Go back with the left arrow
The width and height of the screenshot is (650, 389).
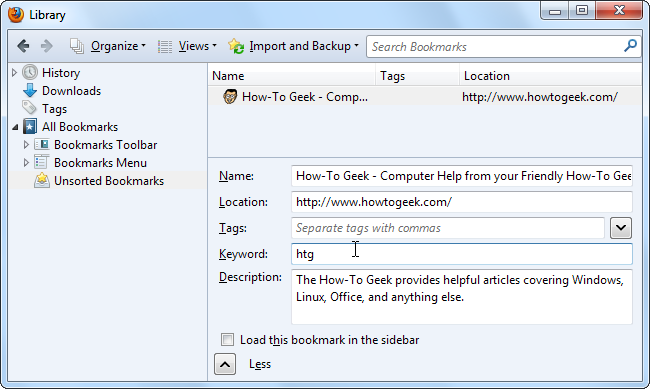pos(24,46)
